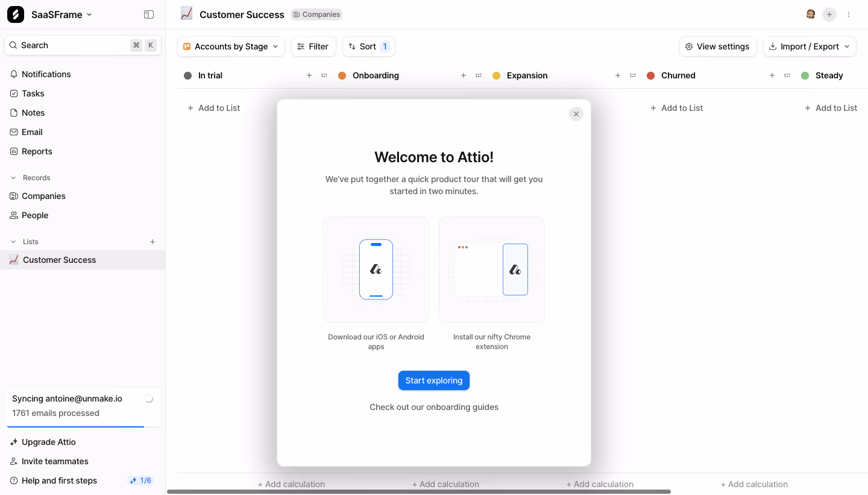Open In trial column options icon
The image size is (868, 495).
pyautogui.click(x=324, y=75)
